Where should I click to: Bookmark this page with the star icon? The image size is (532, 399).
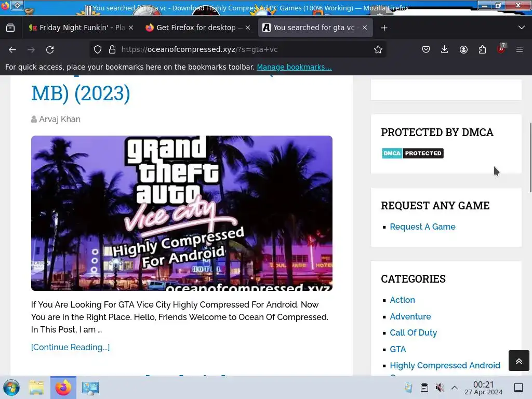[378, 49]
